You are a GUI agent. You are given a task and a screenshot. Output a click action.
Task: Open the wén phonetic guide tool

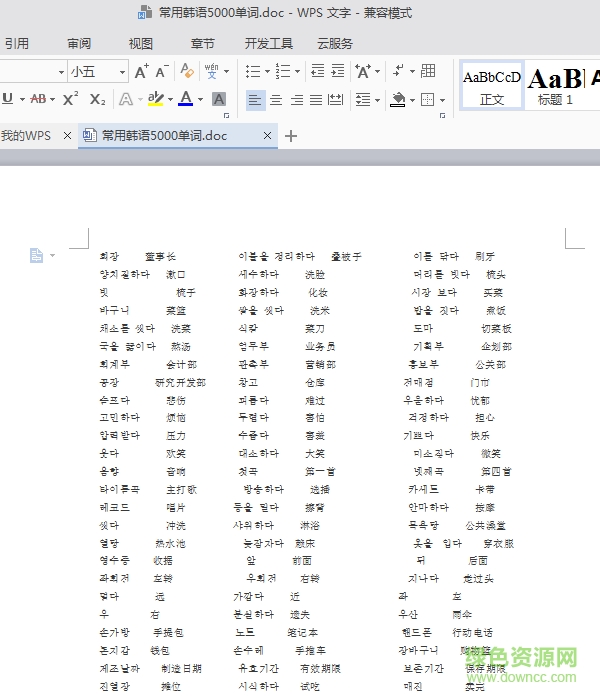click(212, 71)
